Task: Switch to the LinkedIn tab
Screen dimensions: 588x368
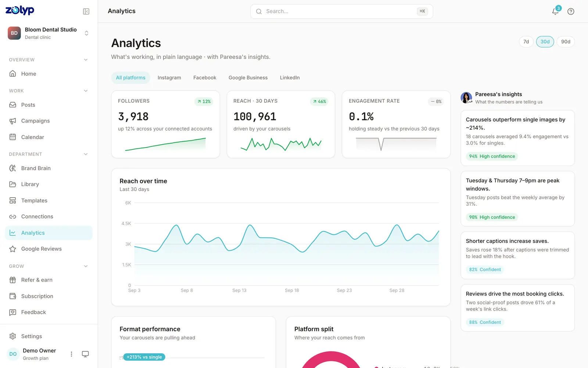Action: [290, 78]
